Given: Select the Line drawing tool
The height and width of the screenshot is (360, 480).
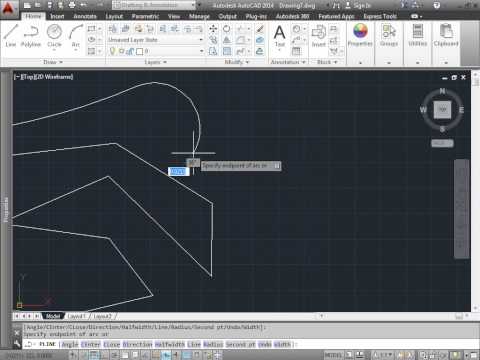Looking at the screenshot, I should 11,36.
